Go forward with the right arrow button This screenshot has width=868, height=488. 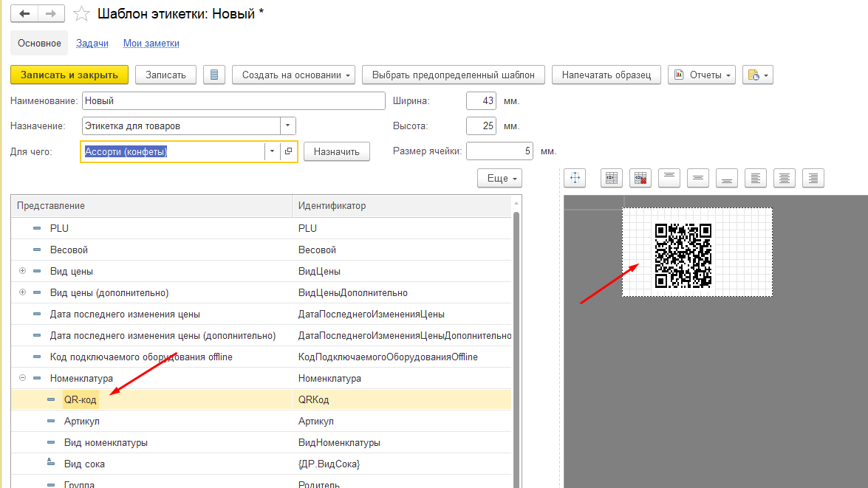(51, 14)
